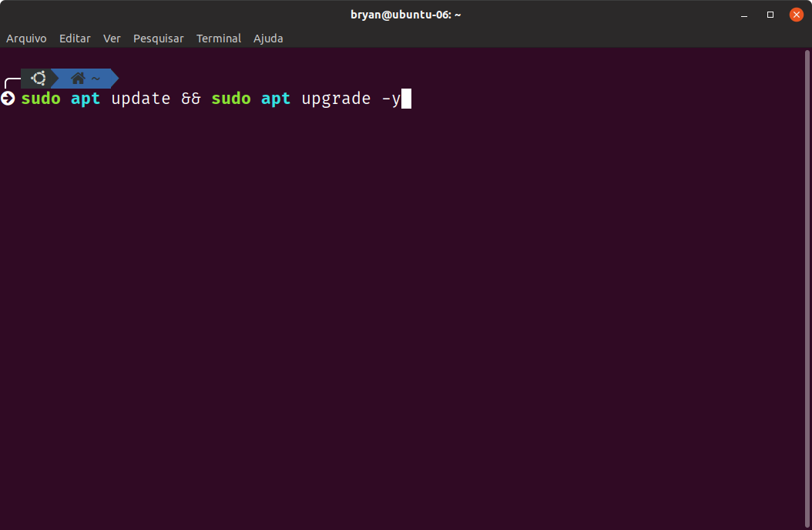Close the terminal window
This screenshot has width=812, height=530.
797,15
